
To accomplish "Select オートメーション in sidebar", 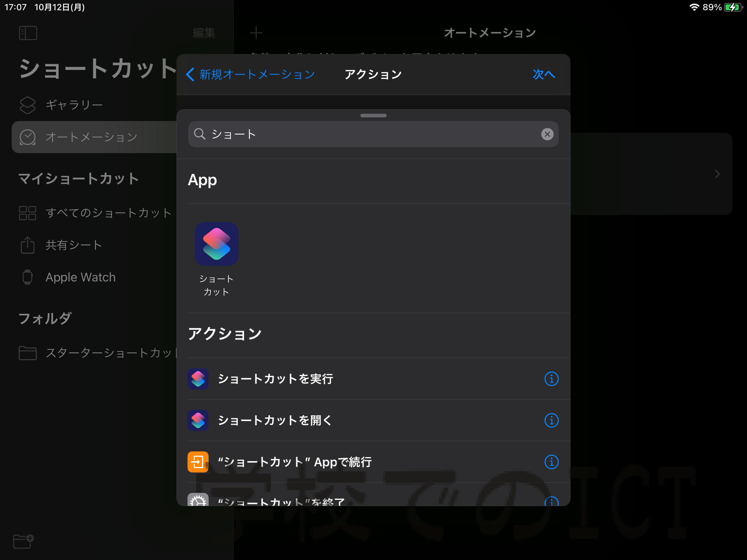I will pyautogui.click(x=94, y=137).
